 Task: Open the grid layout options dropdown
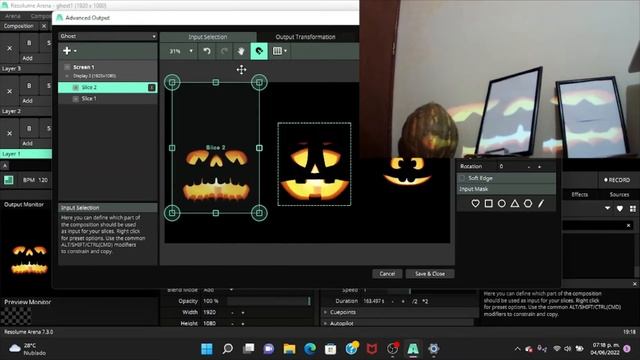click(x=280, y=51)
